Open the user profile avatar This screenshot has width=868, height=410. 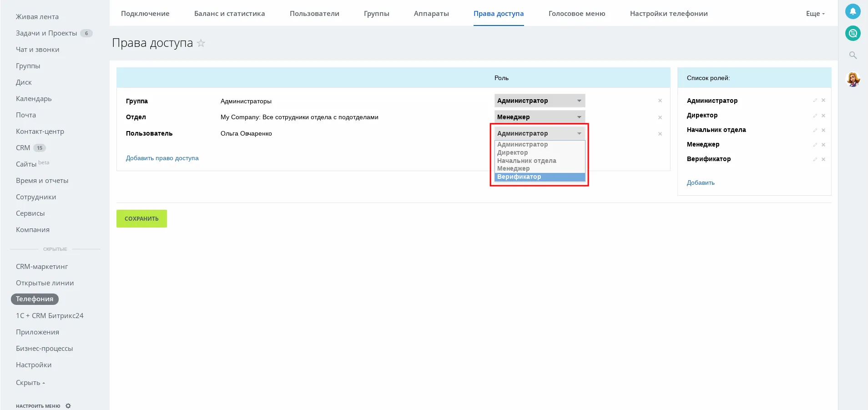[x=853, y=79]
